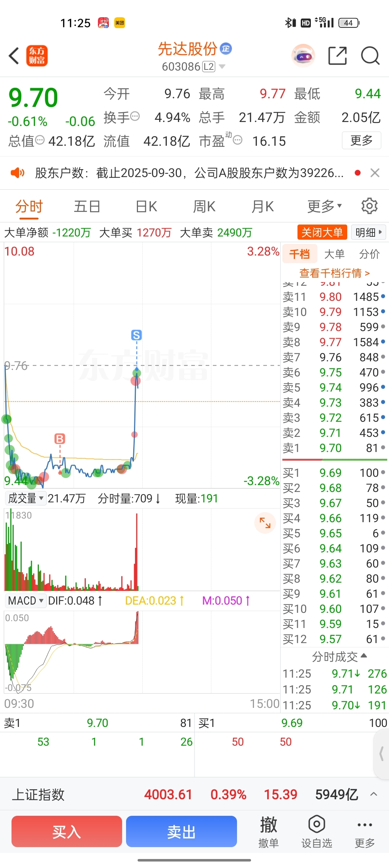Tap the back arrow icon
This screenshot has width=389, height=868.
pos(14,56)
